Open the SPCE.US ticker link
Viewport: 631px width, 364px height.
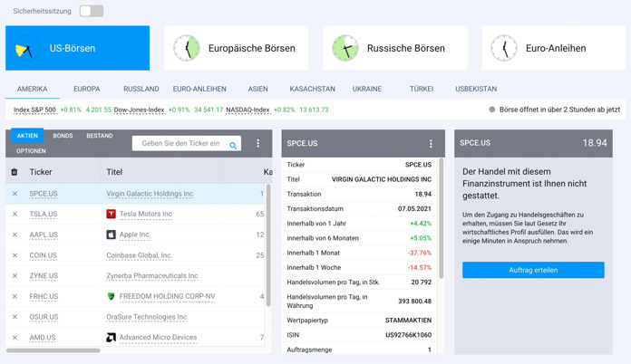(x=44, y=194)
